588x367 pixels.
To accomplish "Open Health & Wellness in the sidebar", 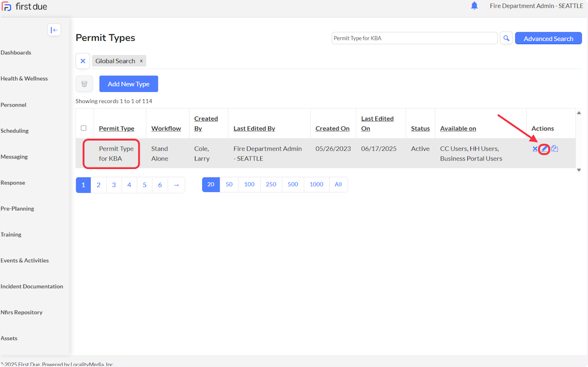I will pyautogui.click(x=24, y=79).
